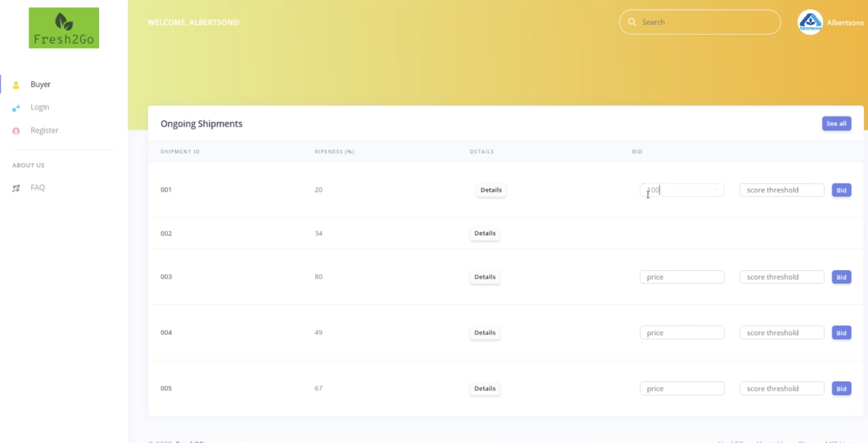Screen dimensions: 868x443
Task: Click the price field for shipment 004
Action: 682,333
